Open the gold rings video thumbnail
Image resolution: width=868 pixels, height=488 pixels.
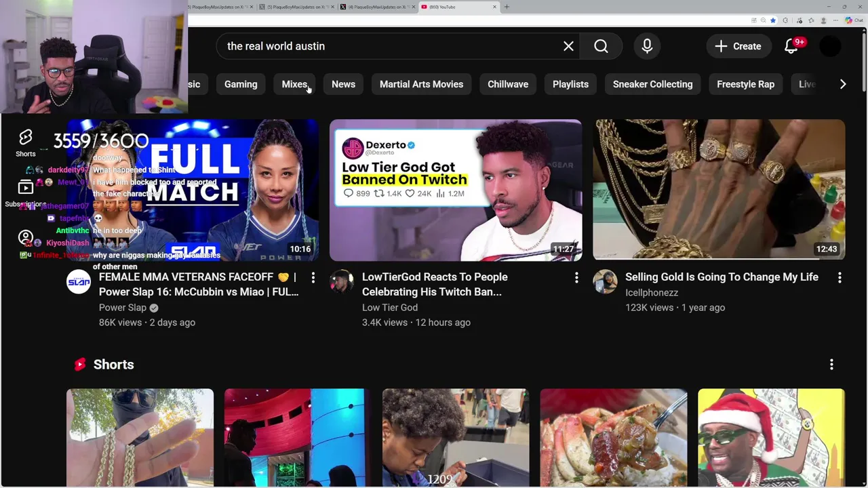719,190
